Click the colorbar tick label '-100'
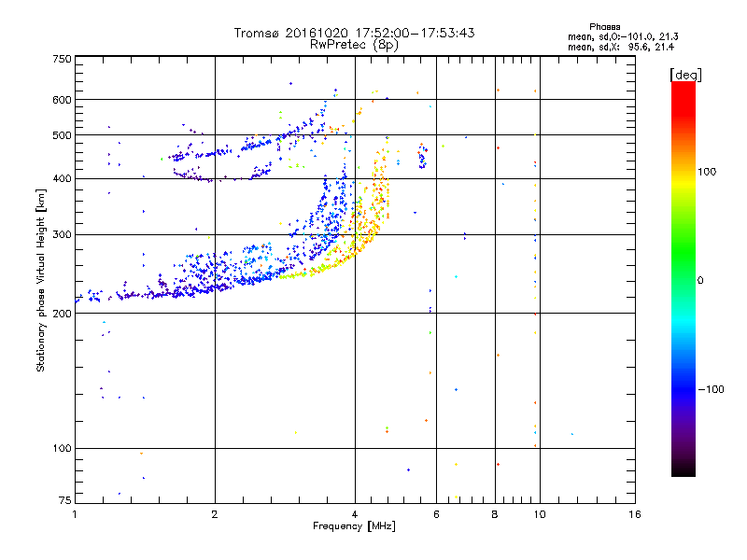The height and width of the screenshot is (560, 747). coord(711,389)
